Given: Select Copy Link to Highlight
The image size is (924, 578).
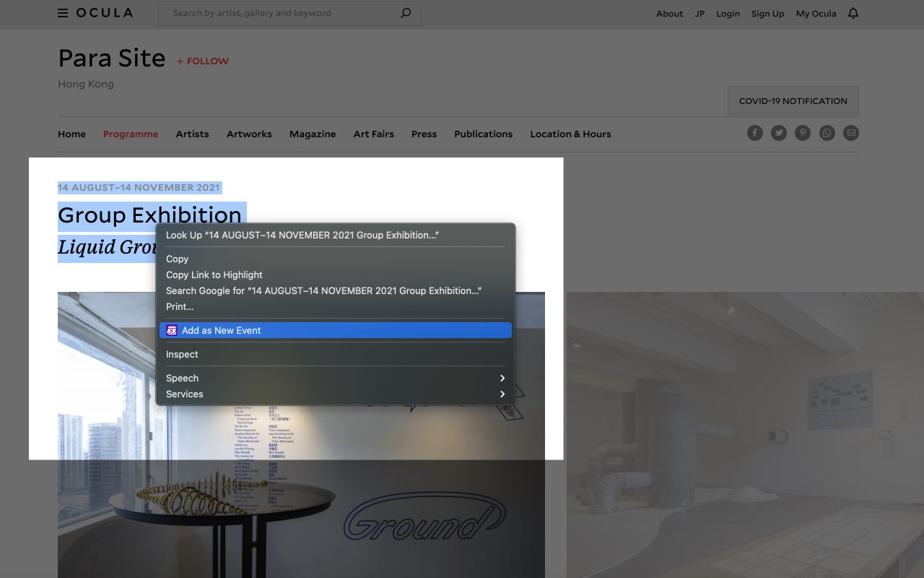Looking at the screenshot, I should click(336, 275).
